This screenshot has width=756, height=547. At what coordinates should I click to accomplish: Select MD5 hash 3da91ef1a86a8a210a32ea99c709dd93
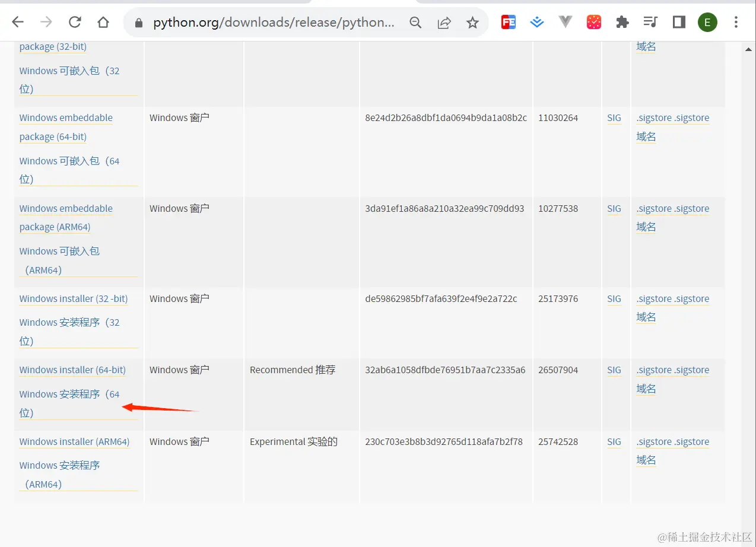click(444, 208)
